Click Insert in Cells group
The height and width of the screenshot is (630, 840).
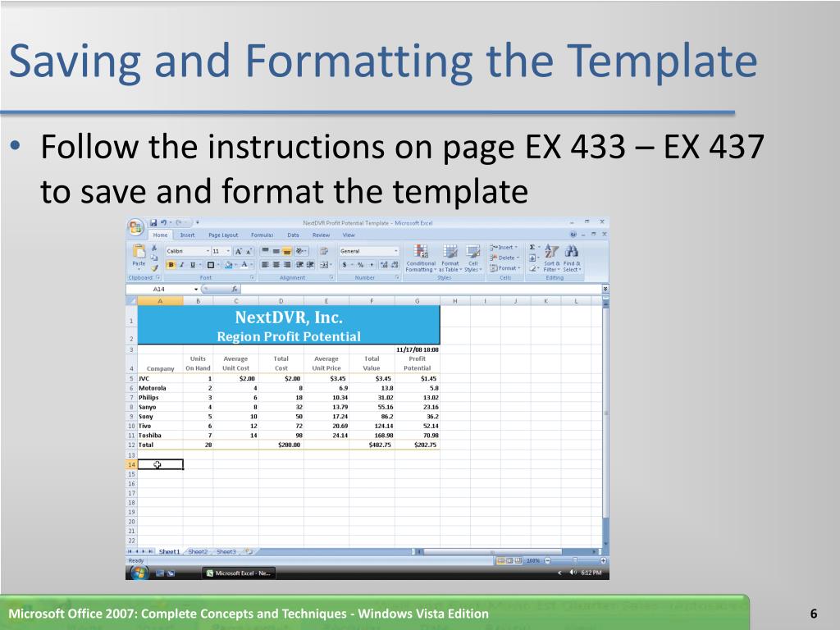[x=504, y=248]
